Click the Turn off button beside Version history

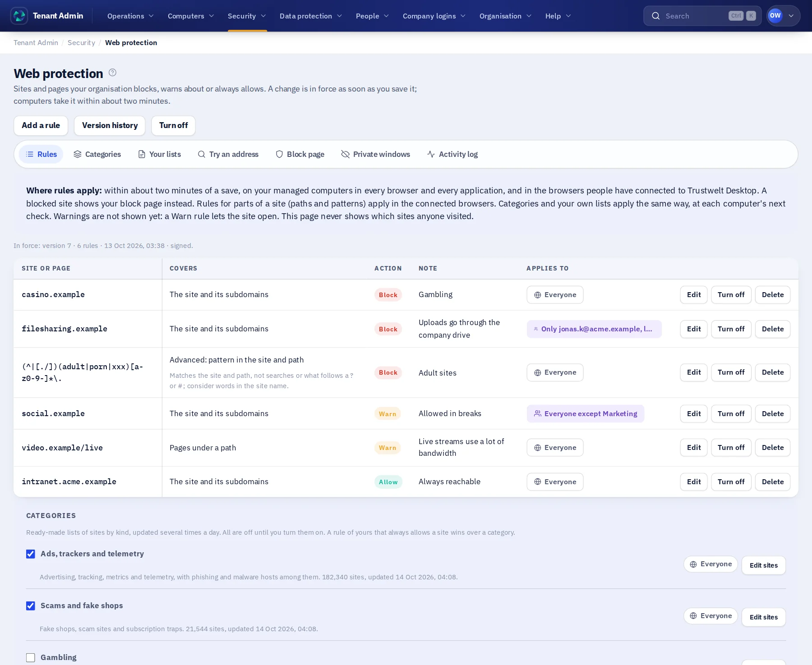(173, 125)
